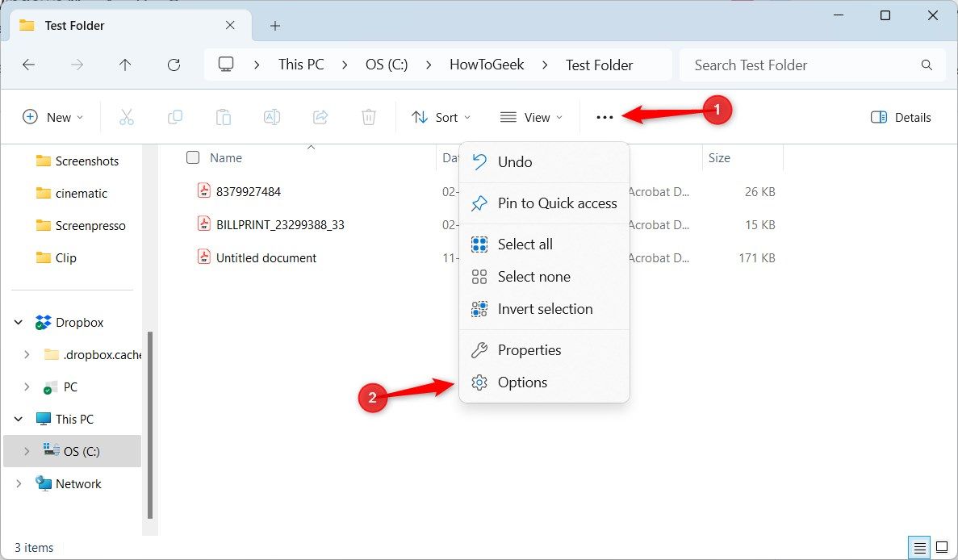Viewport: 958px width, 560px height.
Task: Expand the Network tree node
Action: (x=19, y=483)
